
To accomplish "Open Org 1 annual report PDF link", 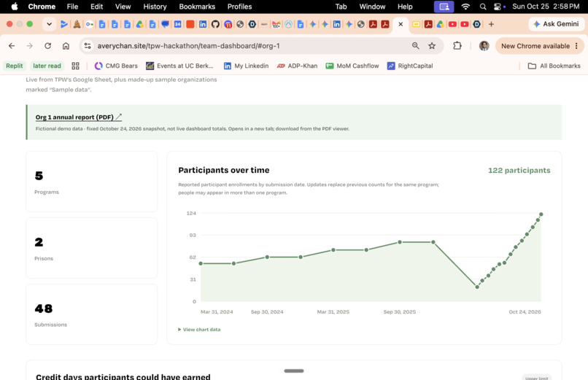I will (79, 117).
